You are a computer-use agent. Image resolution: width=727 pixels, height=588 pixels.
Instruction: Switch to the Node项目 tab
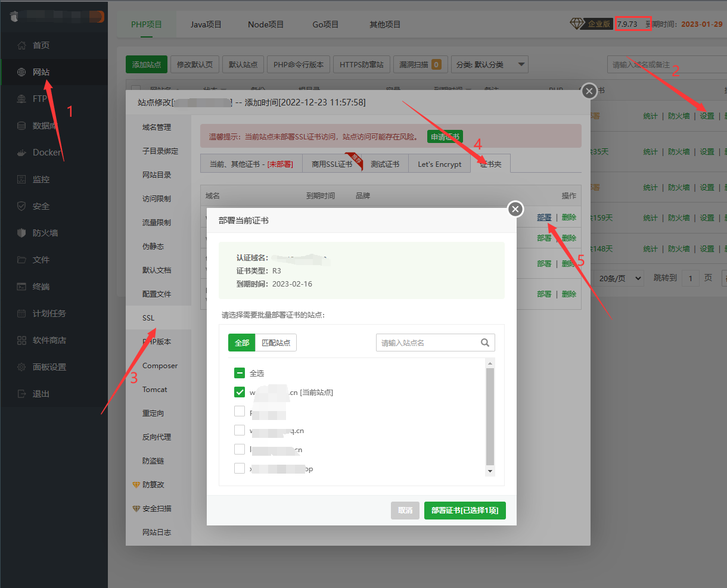(x=266, y=24)
